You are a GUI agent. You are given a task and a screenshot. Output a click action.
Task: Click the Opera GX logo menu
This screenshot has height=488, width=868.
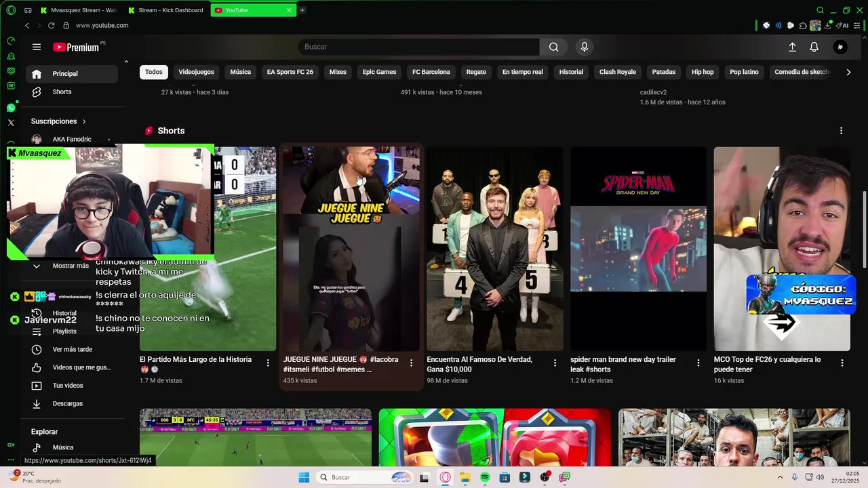(11, 10)
